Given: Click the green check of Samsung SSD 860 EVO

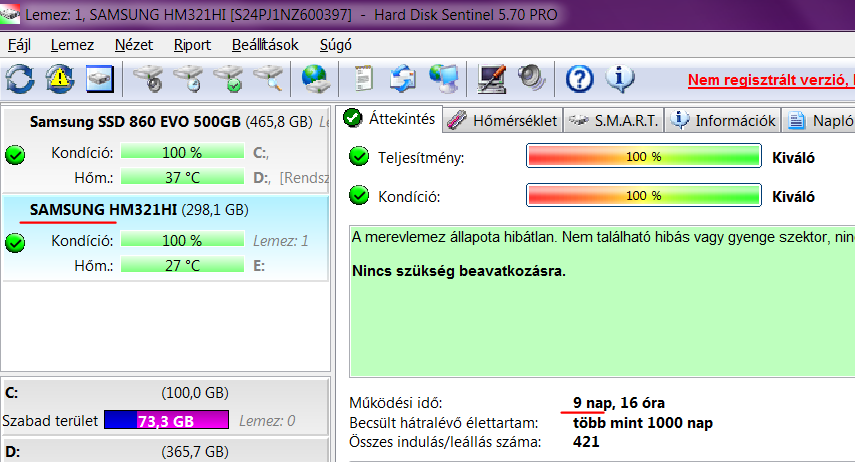Looking at the screenshot, I should 15,155.
